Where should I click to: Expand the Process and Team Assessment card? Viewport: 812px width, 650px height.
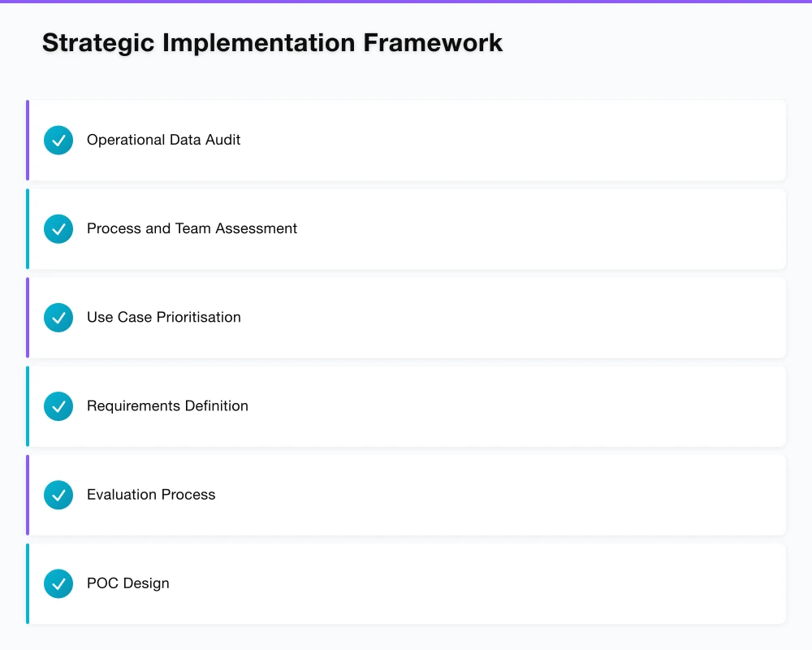(406, 228)
